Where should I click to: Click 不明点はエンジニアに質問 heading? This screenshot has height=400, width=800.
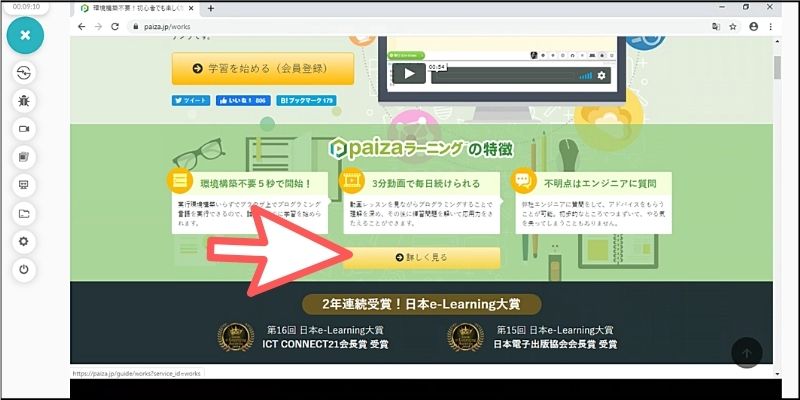[x=600, y=183]
